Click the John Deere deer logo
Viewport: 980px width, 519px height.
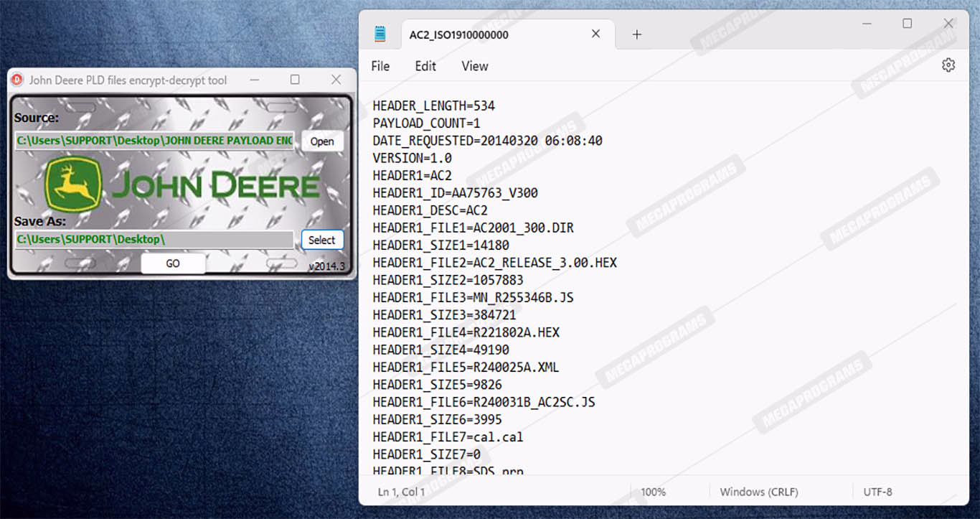(73, 185)
